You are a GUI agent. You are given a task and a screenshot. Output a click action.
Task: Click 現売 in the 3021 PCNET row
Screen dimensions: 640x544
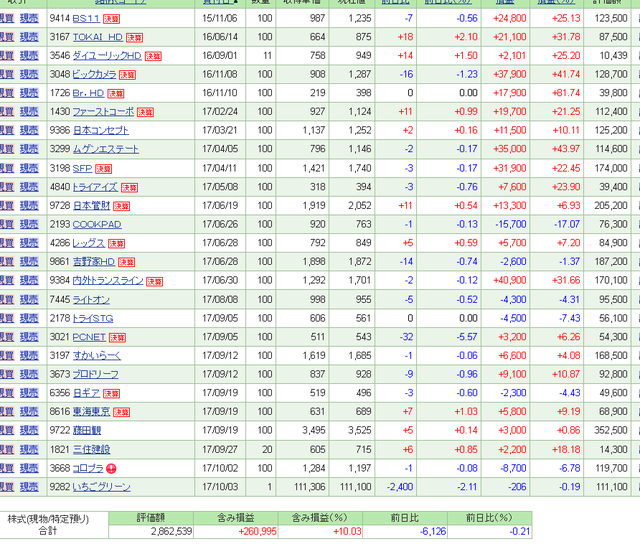point(29,337)
